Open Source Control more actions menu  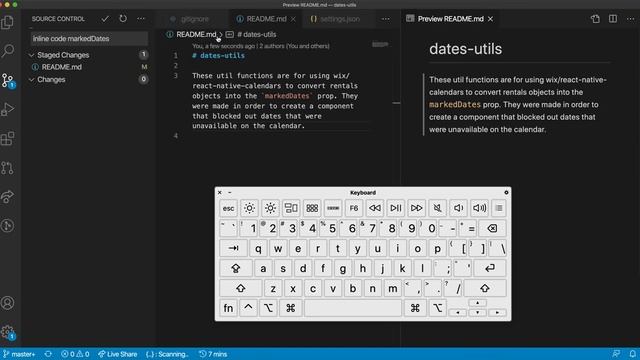pyautogui.click(x=141, y=19)
